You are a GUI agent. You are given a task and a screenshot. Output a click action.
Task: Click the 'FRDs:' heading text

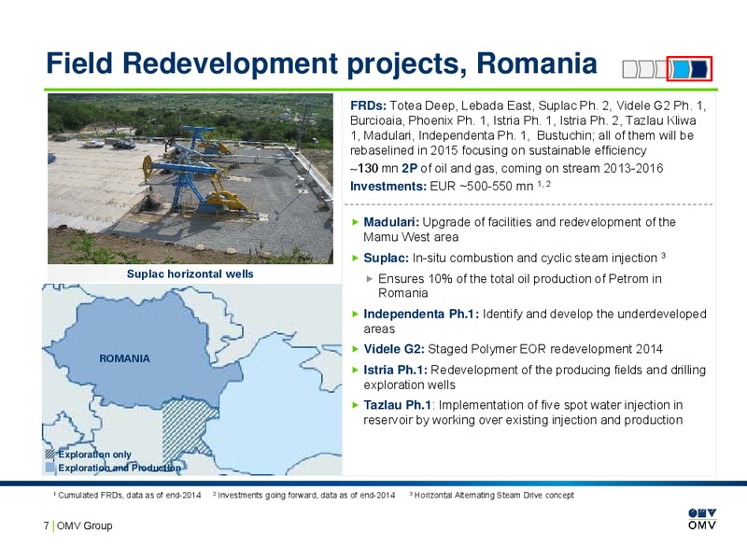pyautogui.click(x=368, y=105)
